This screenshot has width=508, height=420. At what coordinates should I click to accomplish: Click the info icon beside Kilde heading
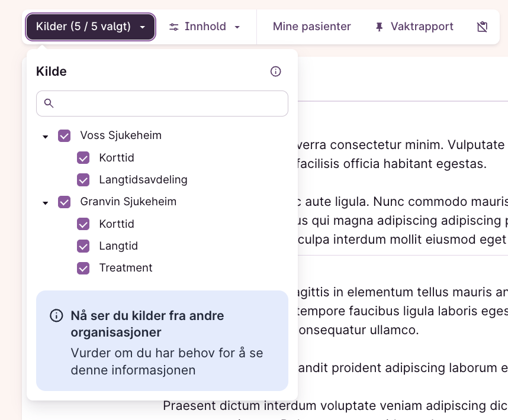point(275,72)
